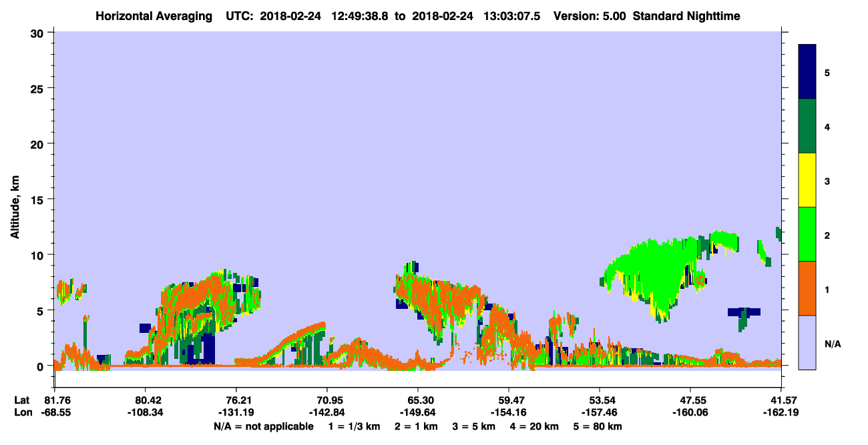Click the lavender N/A legend swatch
The height and width of the screenshot is (445, 868).
[x=807, y=342]
